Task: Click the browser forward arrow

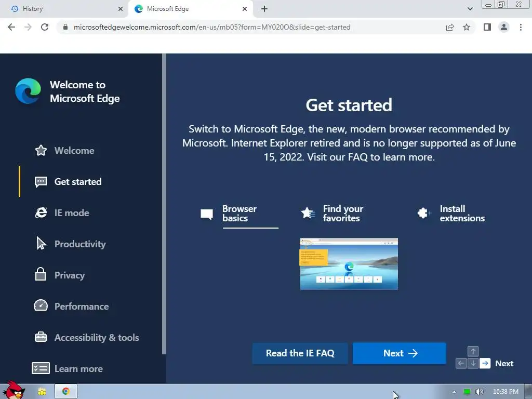Action: (28, 27)
